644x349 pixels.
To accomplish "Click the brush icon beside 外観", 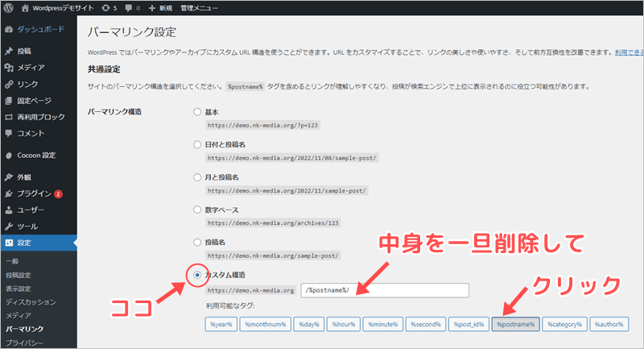I will [9, 177].
